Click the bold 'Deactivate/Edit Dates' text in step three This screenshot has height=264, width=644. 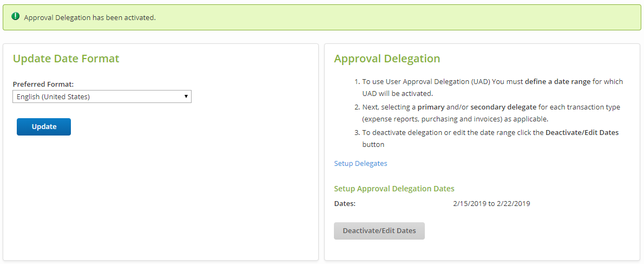point(582,132)
